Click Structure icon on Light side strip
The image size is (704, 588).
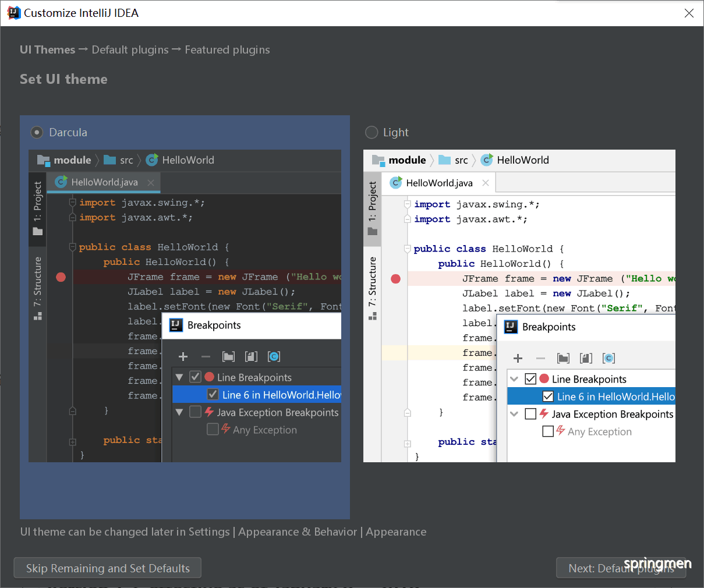coord(373,316)
